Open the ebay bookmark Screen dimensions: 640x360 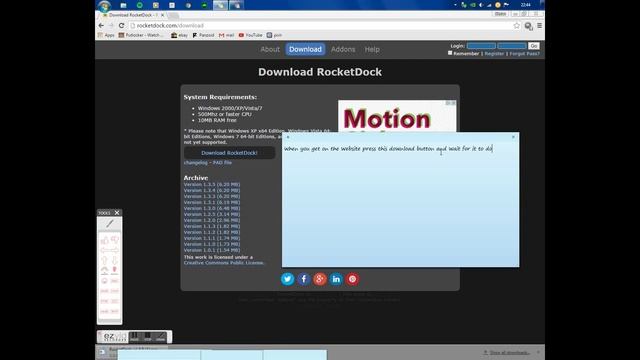(180, 35)
